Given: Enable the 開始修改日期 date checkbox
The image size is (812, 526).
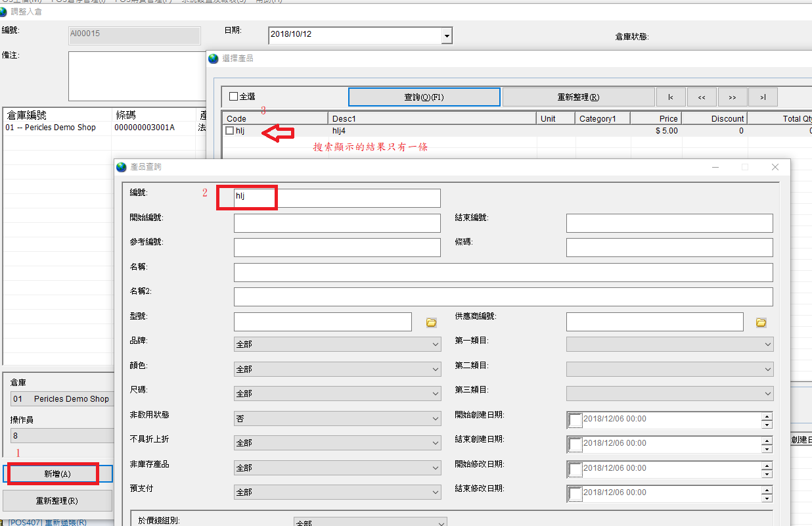Looking at the screenshot, I should 575,469.
